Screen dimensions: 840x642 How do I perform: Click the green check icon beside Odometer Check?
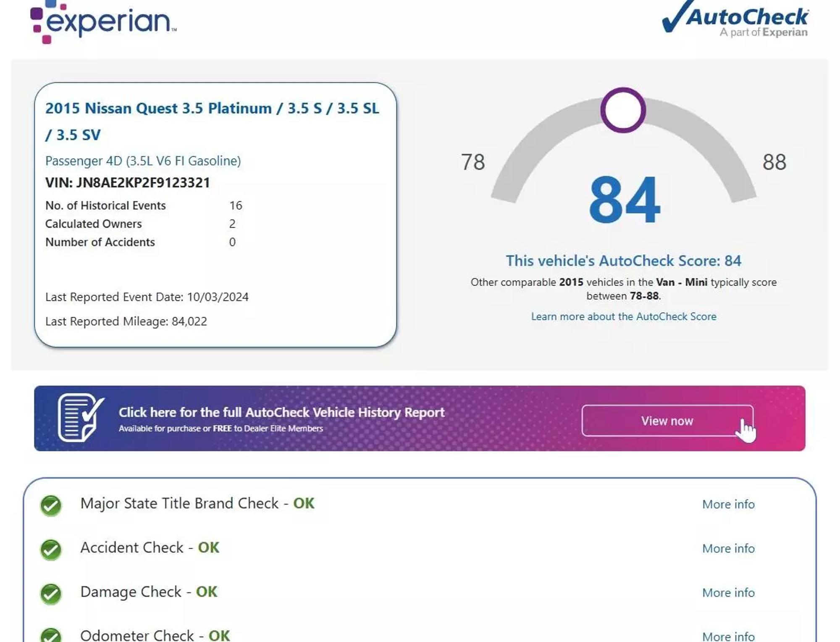51,635
